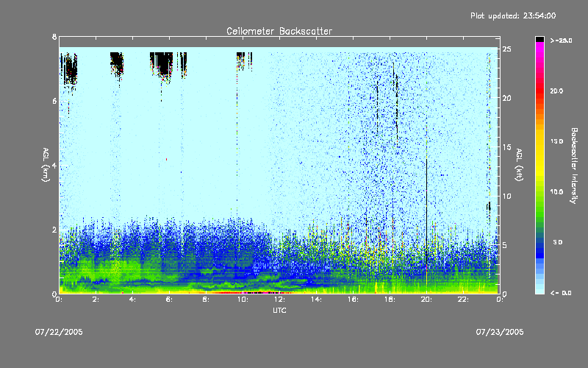Click the left "AGL (km)" axis label
This screenshot has height=368, width=588.
tap(46, 165)
